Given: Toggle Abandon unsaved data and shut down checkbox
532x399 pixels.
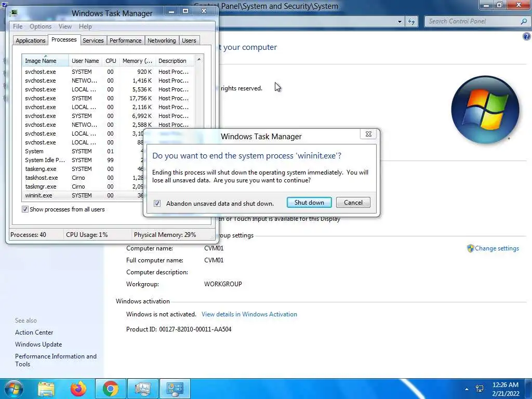Looking at the screenshot, I should coord(157,204).
